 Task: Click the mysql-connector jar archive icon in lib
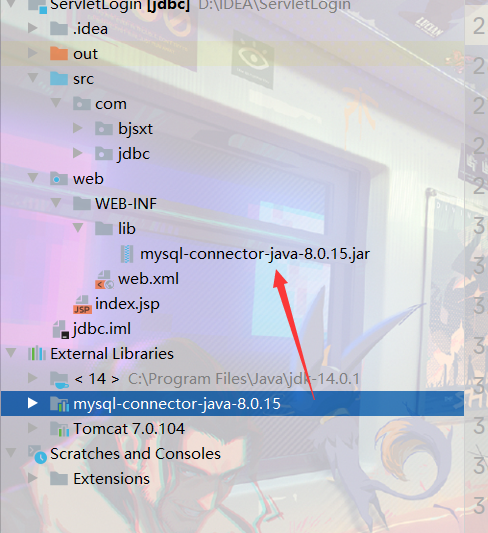[x=127, y=254]
